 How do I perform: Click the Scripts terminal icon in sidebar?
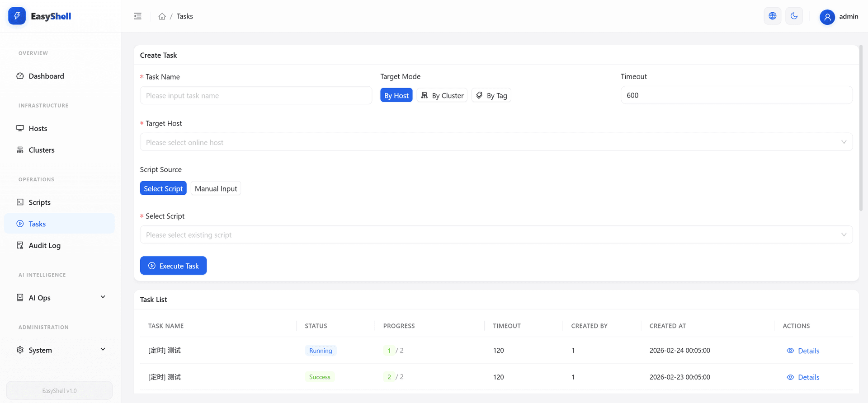20,202
